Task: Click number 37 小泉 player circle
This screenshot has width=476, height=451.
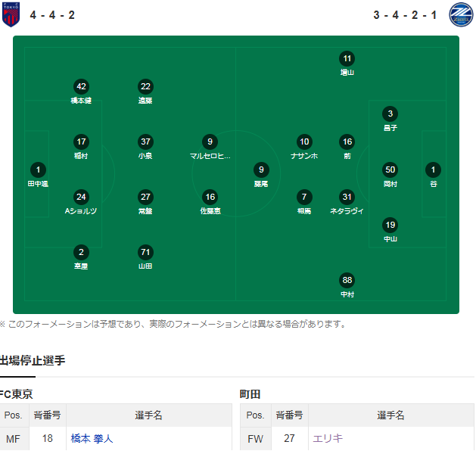Action: [145, 142]
